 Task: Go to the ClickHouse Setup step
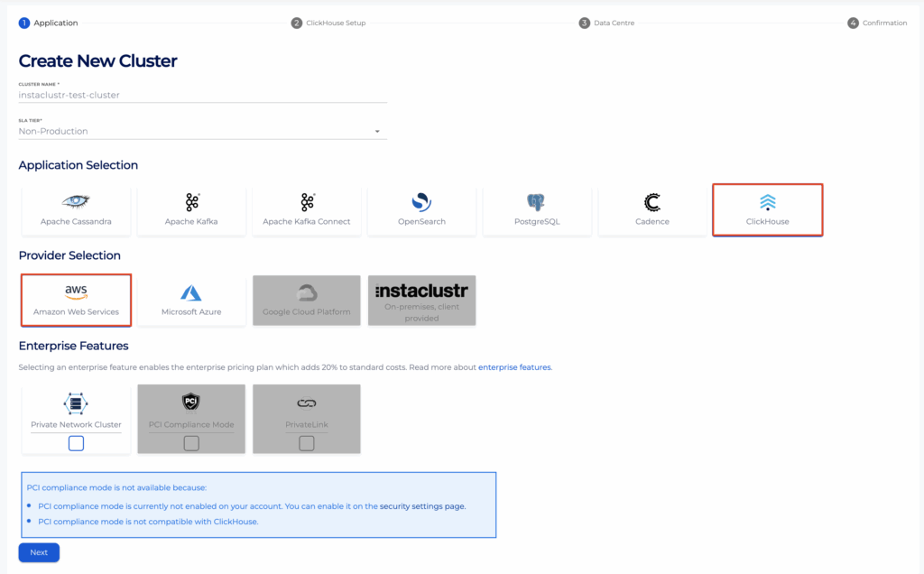(x=328, y=23)
